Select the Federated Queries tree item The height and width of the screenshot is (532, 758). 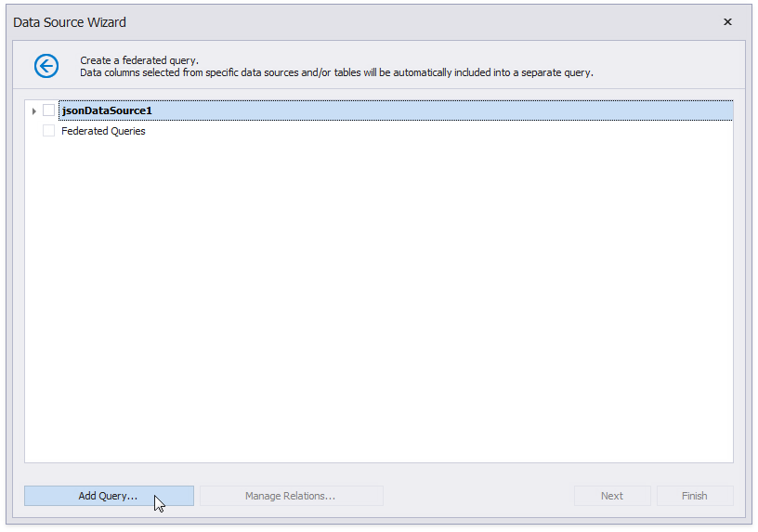(x=103, y=131)
